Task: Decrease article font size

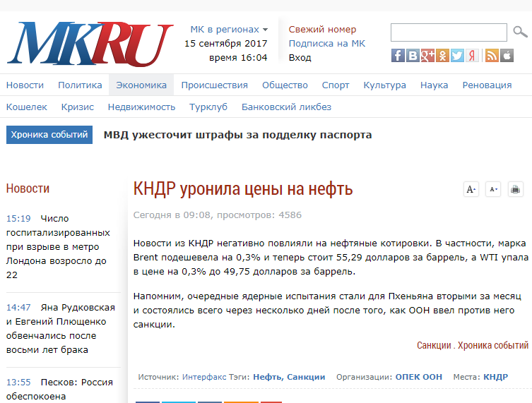Action: coord(493,189)
